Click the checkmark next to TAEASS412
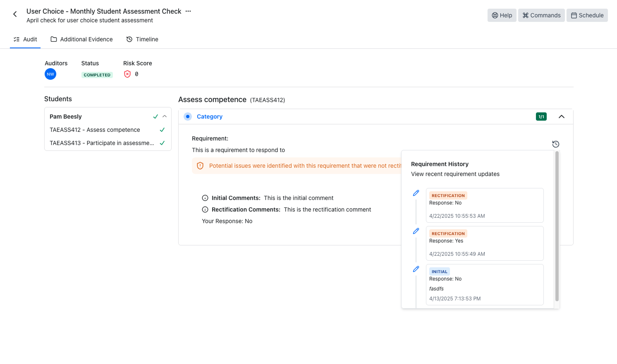617x364 pixels. [x=162, y=130]
